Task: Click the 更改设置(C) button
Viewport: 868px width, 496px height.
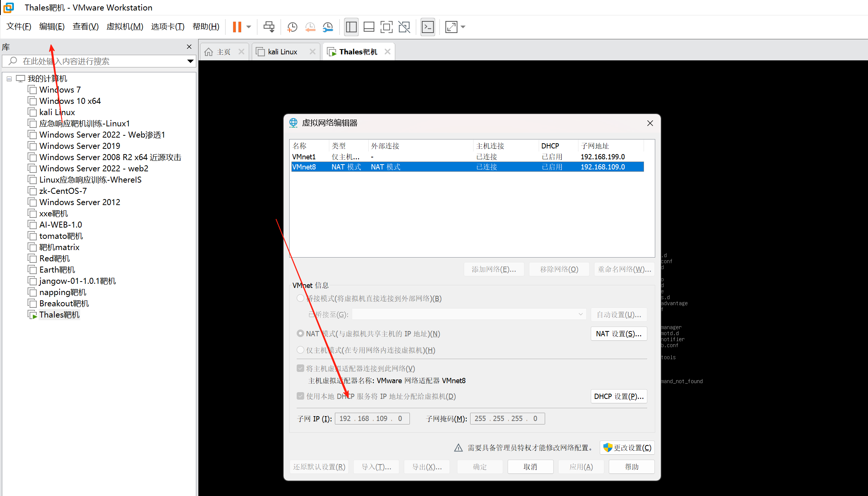Action: click(627, 448)
